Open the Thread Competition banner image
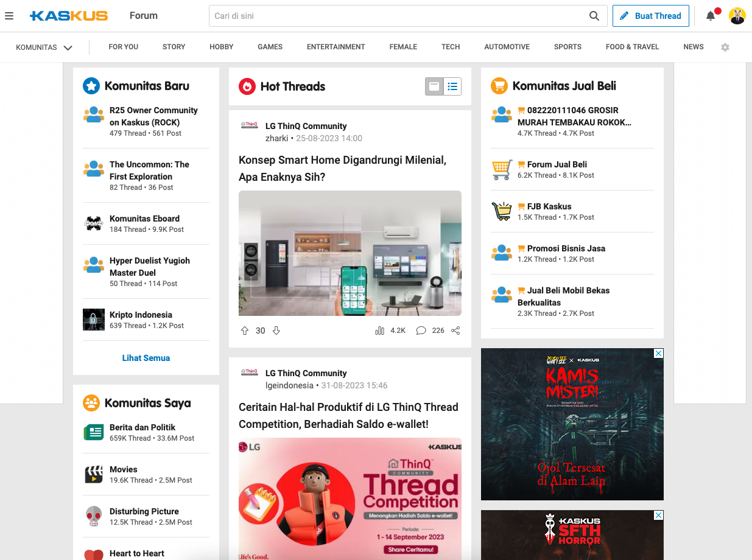752x560 pixels. (350, 499)
